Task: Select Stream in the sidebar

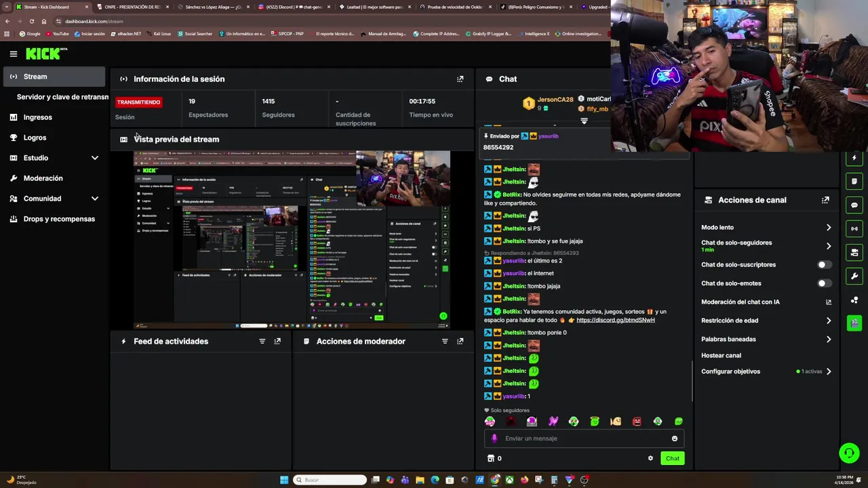Action: 56,77
